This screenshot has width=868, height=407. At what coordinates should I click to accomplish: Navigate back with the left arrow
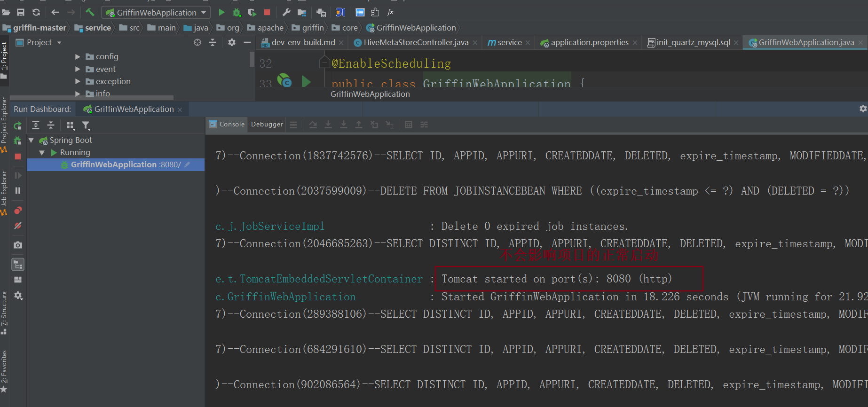[x=55, y=13]
